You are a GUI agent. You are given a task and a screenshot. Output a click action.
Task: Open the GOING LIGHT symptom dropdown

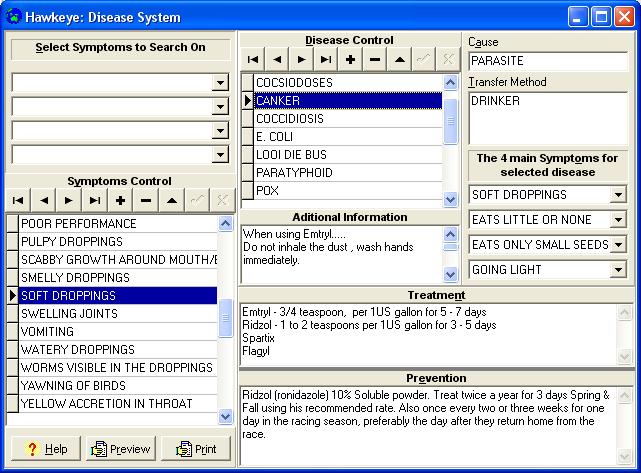point(618,270)
